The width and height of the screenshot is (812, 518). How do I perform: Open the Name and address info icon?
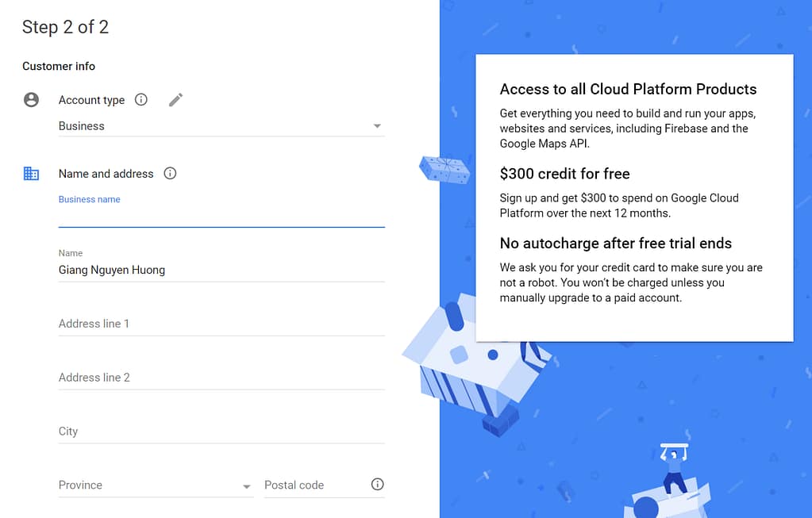tap(170, 174)
